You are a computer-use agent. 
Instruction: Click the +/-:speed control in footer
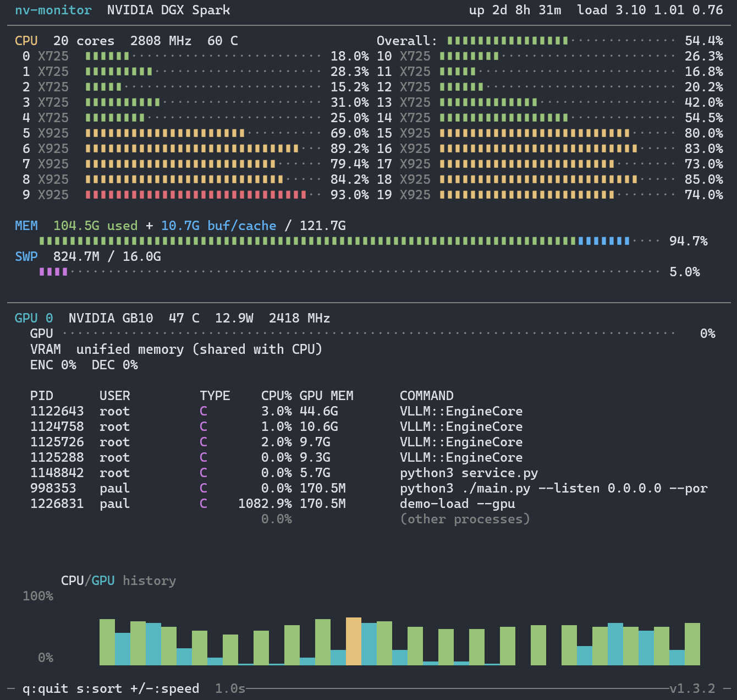click(x=164, y=688)
